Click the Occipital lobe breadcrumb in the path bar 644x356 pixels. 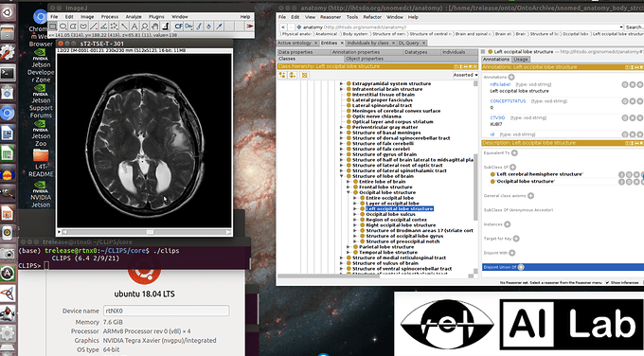576,34
